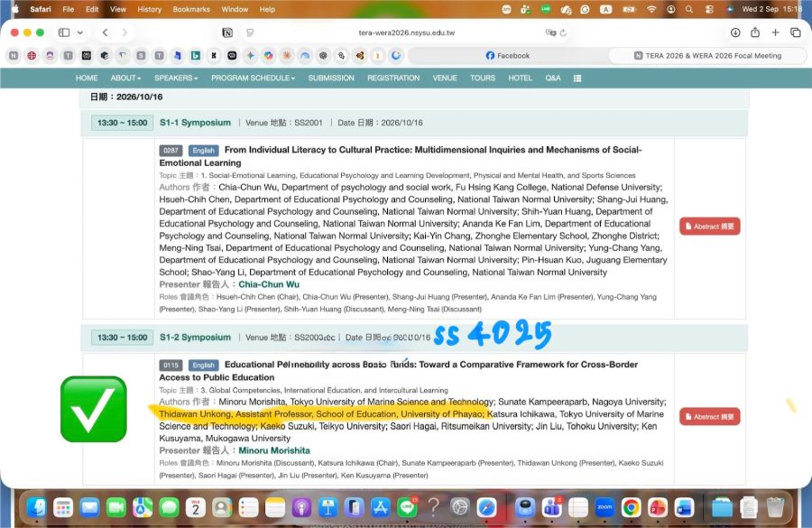Click presenter name Minoru Morishita
Screen dimensions: 812x528
click(274, 450)
